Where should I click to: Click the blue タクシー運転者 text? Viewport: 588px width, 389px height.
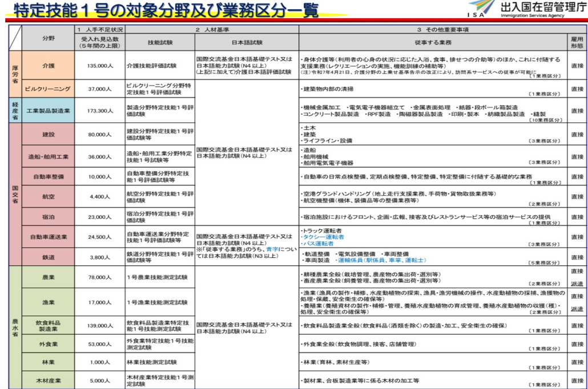coord(322,237)
